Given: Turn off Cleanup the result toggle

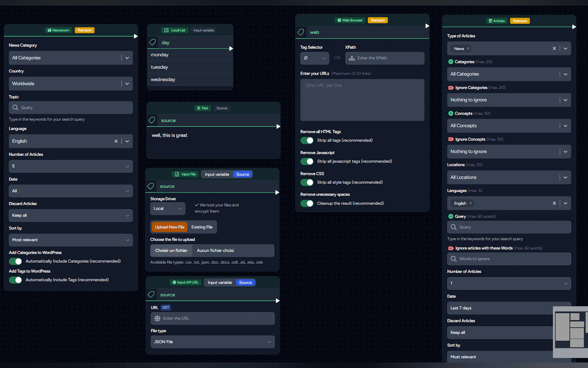Looking at the screenshot, I should click(x=307, y=203).
